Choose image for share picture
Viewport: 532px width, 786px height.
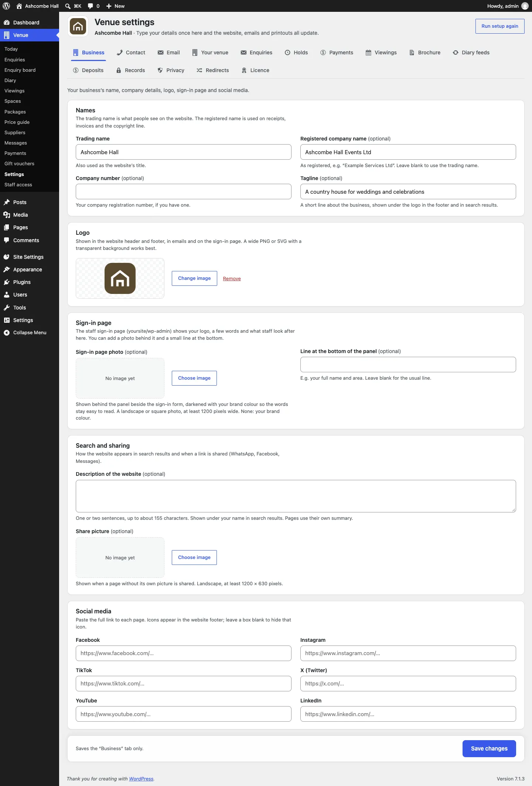point(194,558)
